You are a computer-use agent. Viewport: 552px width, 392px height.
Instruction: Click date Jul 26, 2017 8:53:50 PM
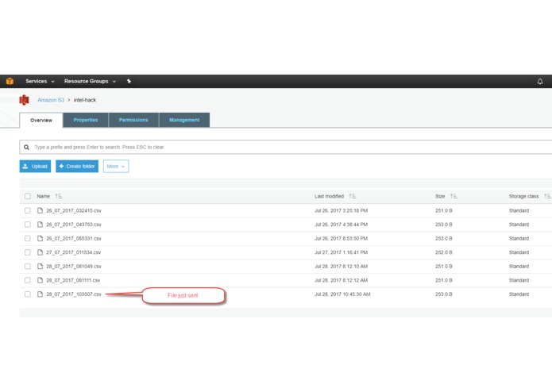click(x=341, y=238)
